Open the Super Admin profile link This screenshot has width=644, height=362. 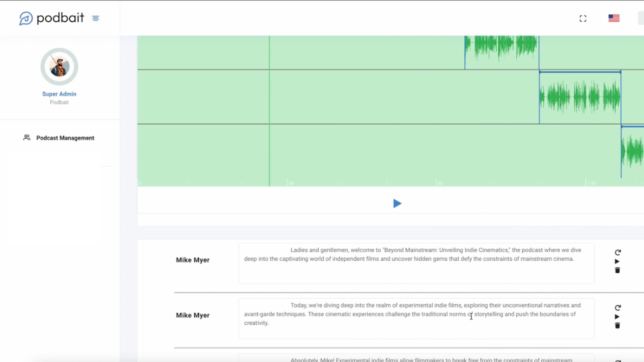coord(59,94)
